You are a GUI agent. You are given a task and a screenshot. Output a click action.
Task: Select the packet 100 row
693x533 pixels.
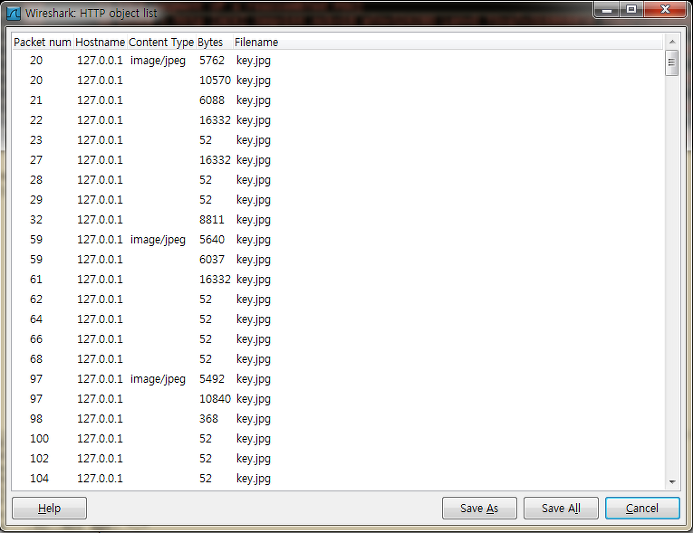click(x=338, y=438)
